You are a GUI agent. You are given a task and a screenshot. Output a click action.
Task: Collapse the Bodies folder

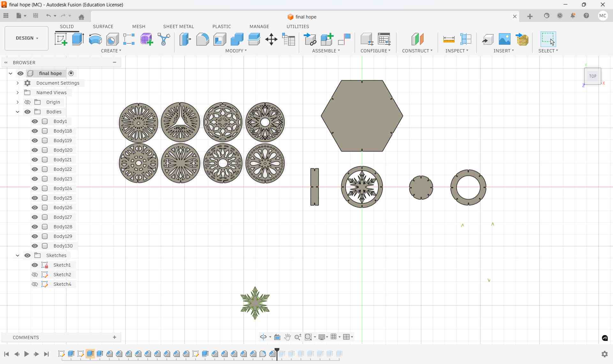click(x=18, y=112)
